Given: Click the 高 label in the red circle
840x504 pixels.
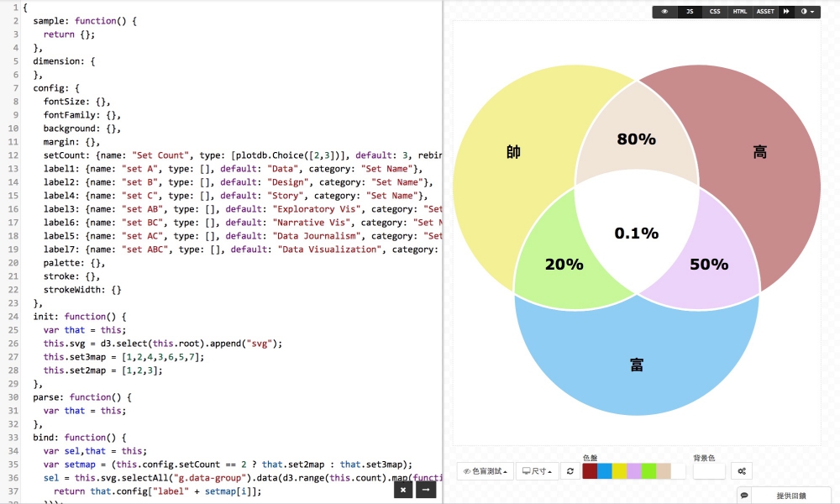Looking at the screenshot, I should pyautogui.click(x=759, y=152).
